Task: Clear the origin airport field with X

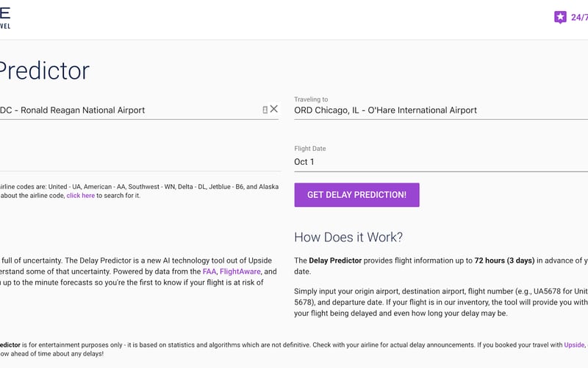Action: 274,109
